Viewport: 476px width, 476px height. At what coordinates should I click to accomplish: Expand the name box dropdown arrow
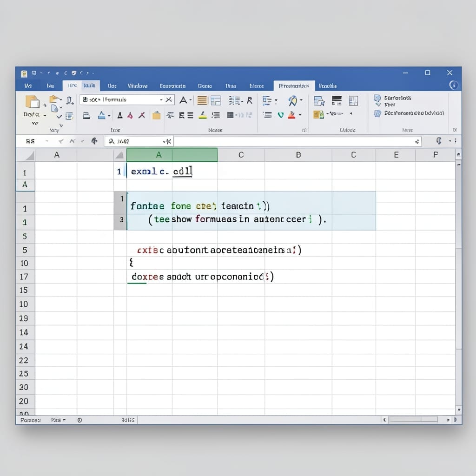coord(47,141)
